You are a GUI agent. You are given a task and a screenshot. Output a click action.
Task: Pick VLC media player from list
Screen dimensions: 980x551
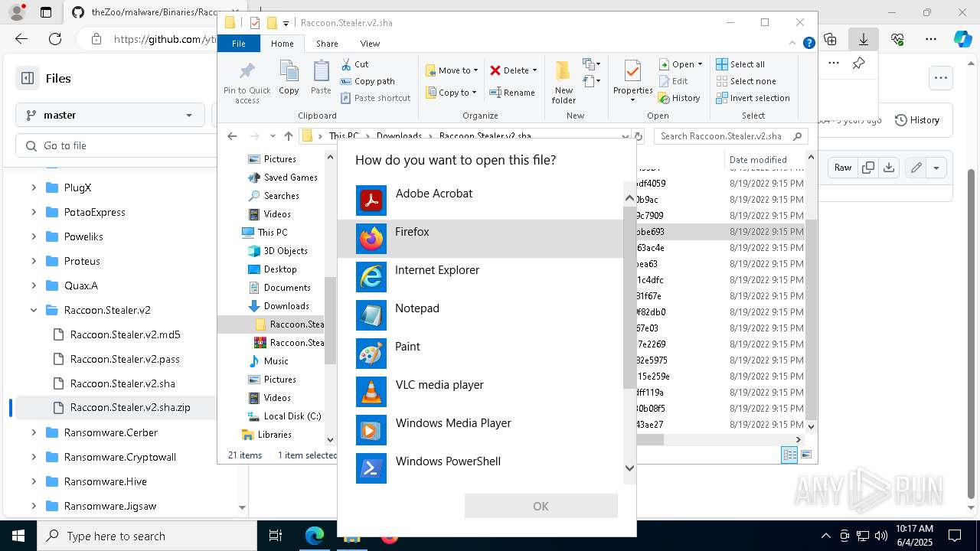481,392
